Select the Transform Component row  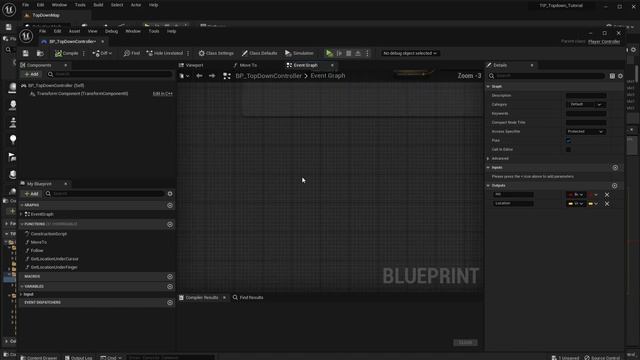coord(82,94)
